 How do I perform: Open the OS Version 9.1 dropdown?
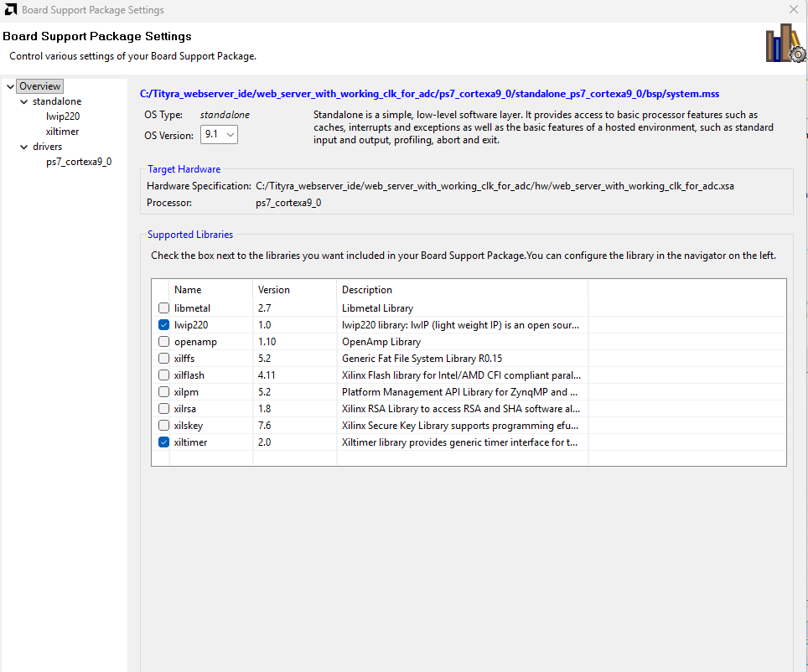[218, 135]
